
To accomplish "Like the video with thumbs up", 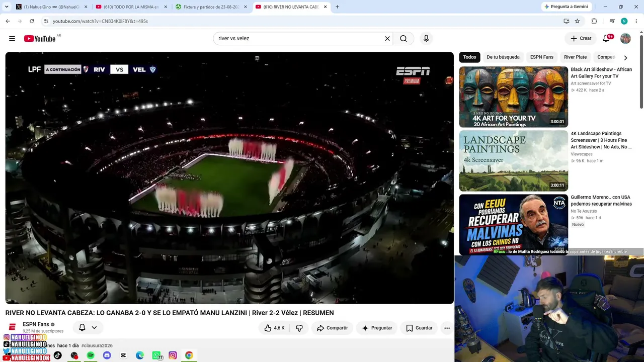I will (x=274, y=328).
